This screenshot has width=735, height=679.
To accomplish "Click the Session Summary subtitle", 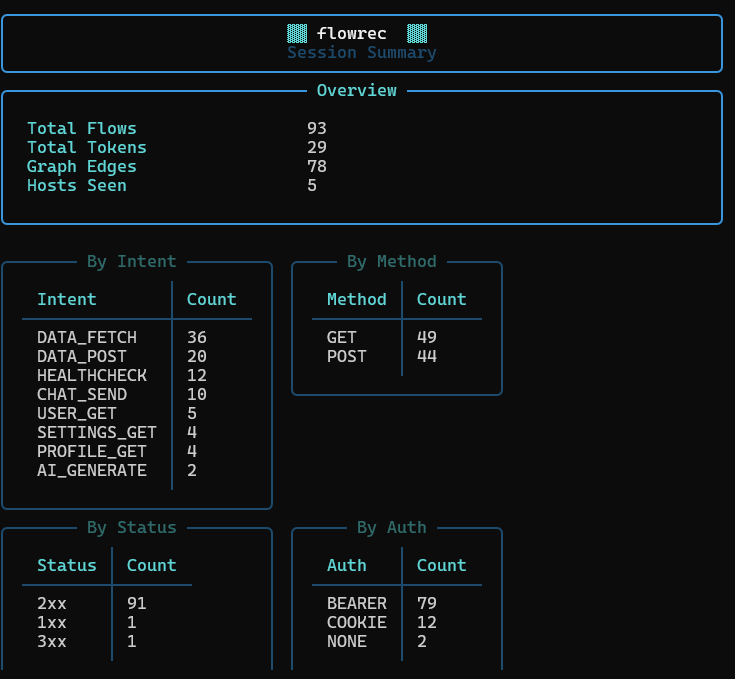I will click(362, 52).
